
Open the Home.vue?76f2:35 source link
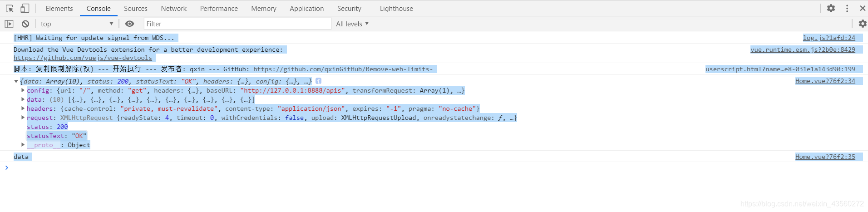tap(825, 157)
